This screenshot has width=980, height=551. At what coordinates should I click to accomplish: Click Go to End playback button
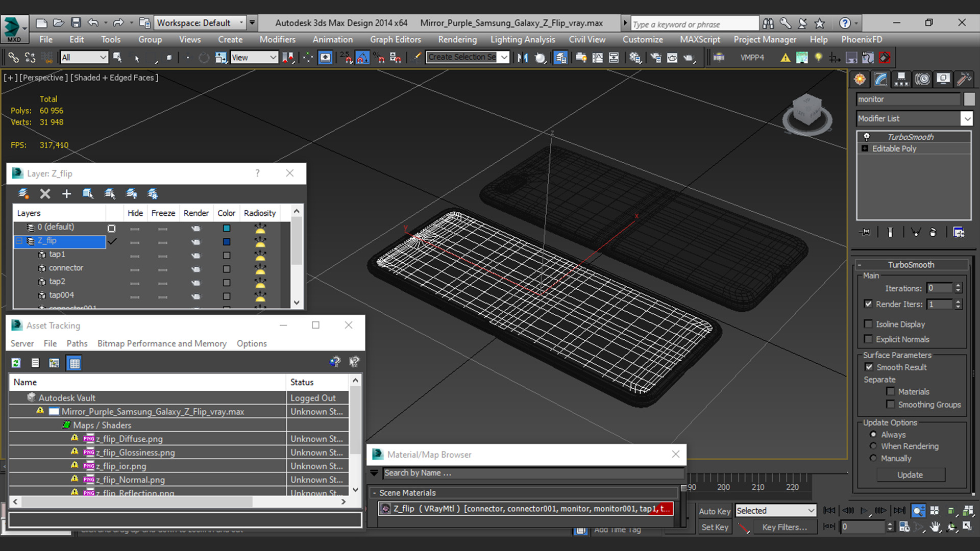900,510
